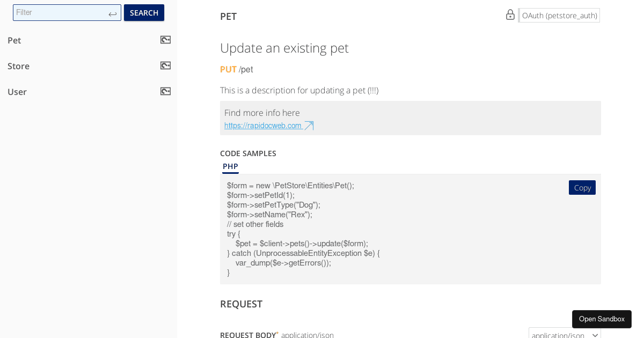Open the https://rapidocweb.com link
This screenshot has height=338, width=644.
[x=262, y=125]
